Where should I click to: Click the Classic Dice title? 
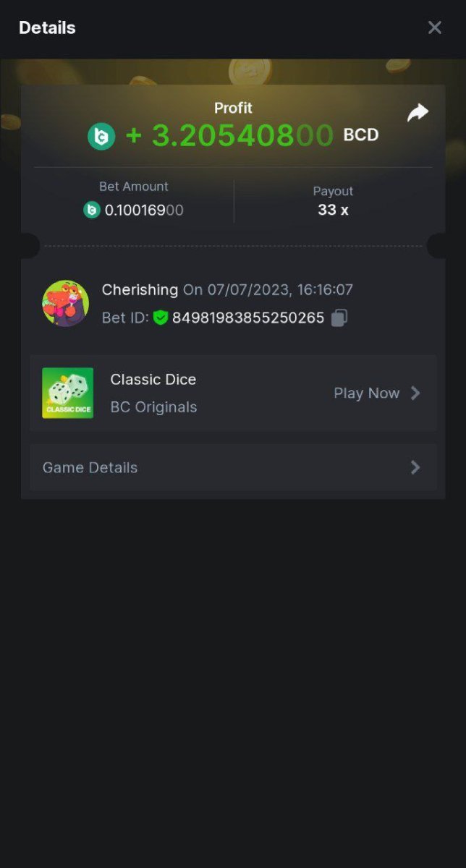[x=153, y=379]
